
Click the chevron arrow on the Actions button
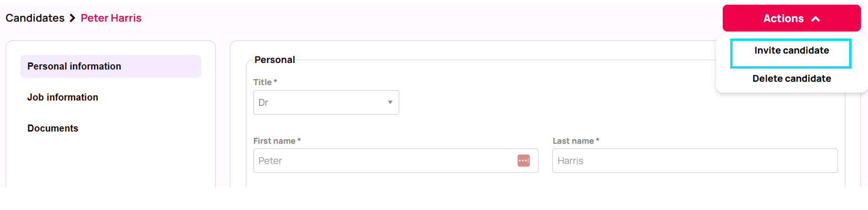(816, 19)
